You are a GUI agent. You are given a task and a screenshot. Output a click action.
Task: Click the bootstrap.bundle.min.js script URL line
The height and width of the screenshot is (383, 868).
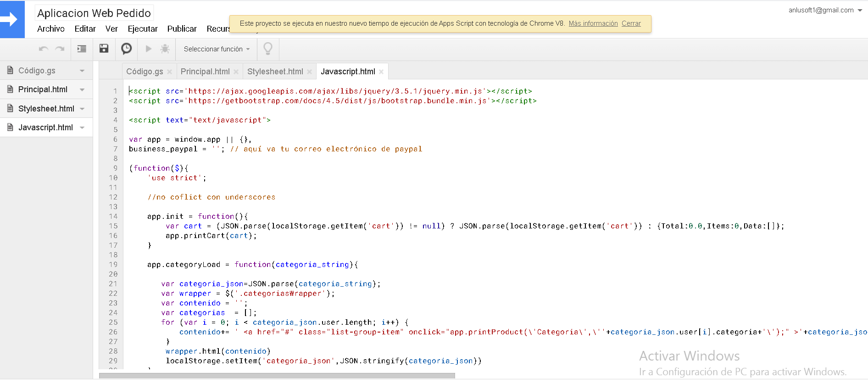(333, 101)
